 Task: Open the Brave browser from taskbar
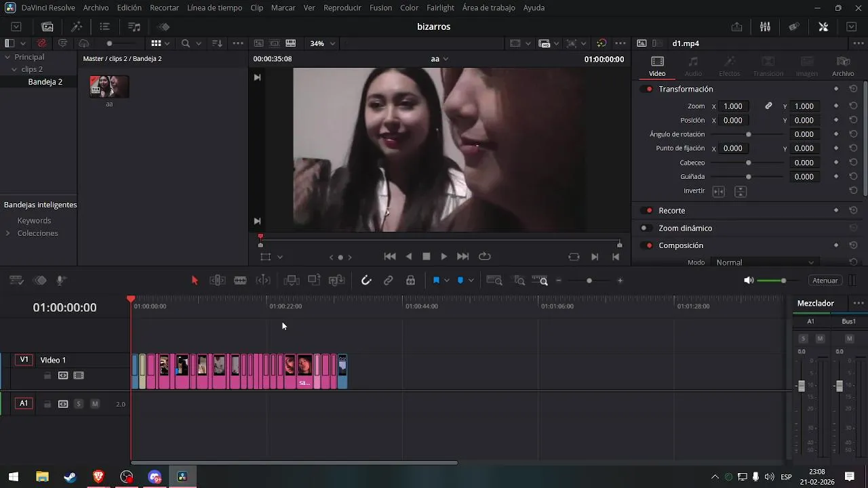pos(98,477)
